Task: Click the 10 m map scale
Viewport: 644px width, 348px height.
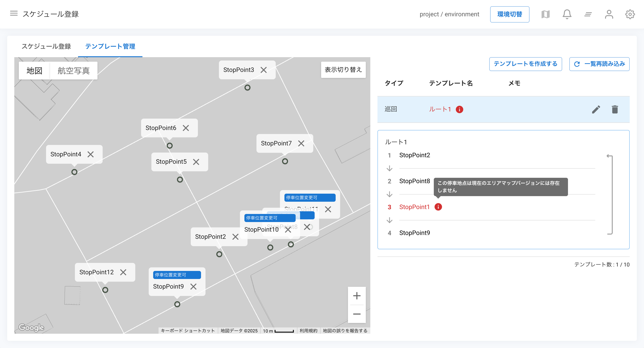Action: [278, 331]
